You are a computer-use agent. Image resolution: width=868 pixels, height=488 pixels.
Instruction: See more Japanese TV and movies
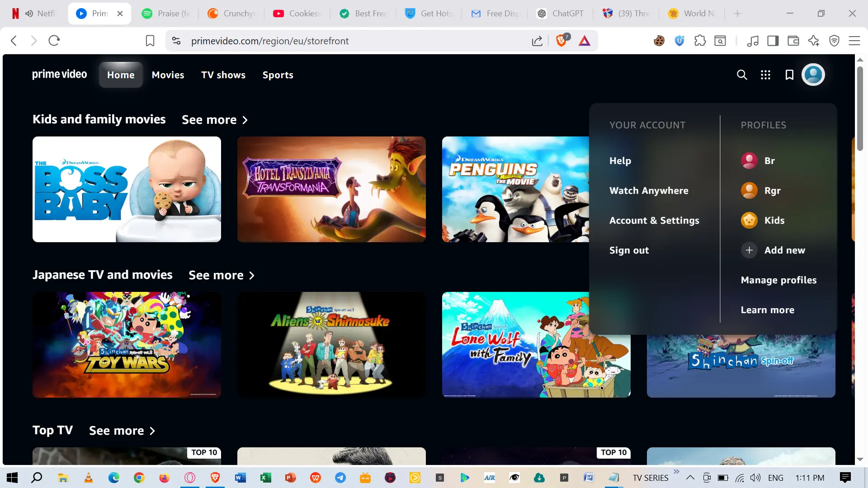coord(222,275)
